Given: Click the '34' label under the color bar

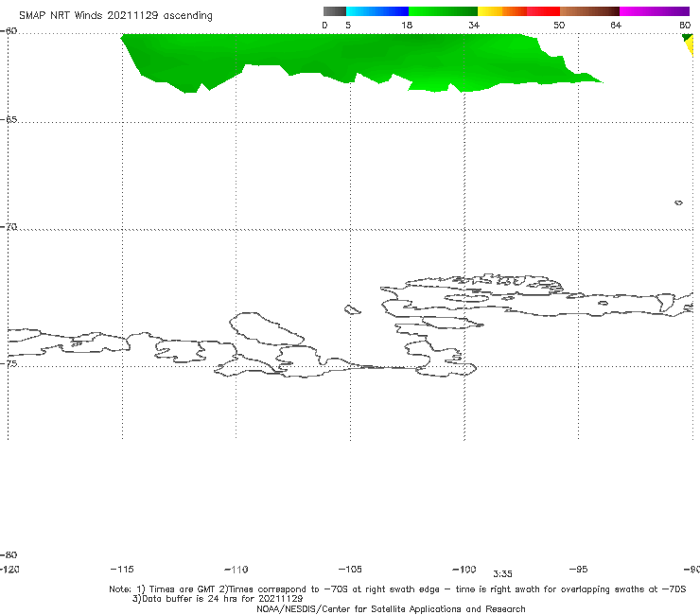Looking at the screenshot, I should [x=474, y=26].
